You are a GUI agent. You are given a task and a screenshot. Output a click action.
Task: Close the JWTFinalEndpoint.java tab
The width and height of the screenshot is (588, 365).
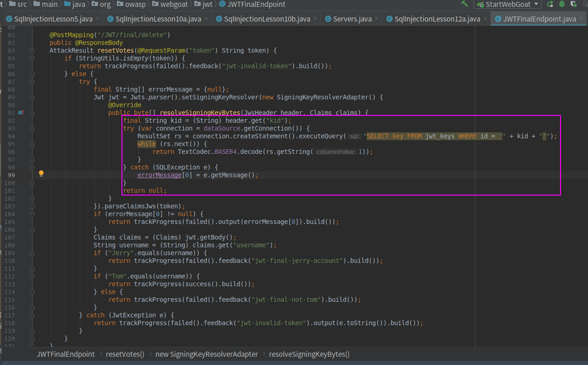(x=582, y=19)
